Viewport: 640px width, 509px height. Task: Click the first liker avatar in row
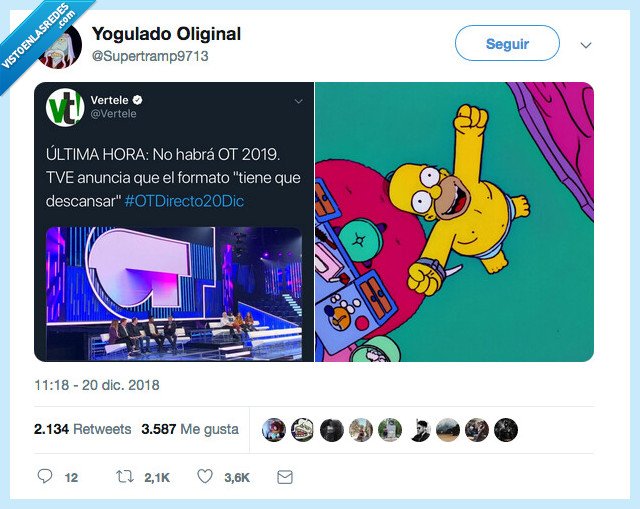click(274, 429)
